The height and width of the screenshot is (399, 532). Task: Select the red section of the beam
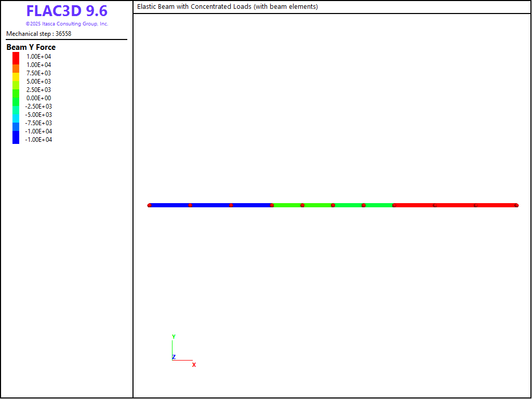(455, 205)
